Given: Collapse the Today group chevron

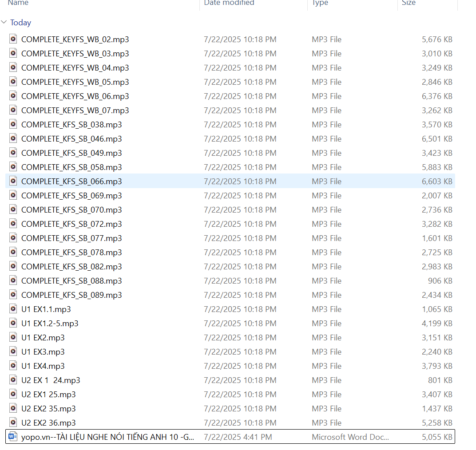Looking at the screenshot, I should (4, 23).
